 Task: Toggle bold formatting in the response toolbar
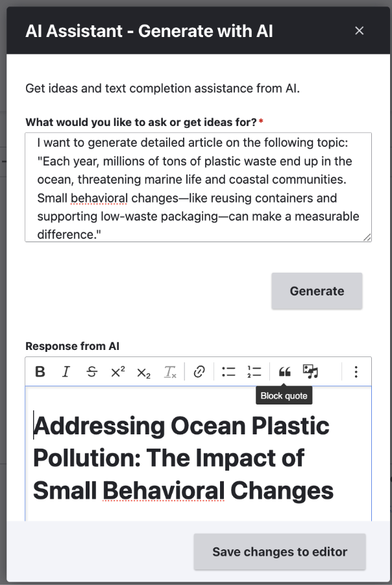point(40,371)
